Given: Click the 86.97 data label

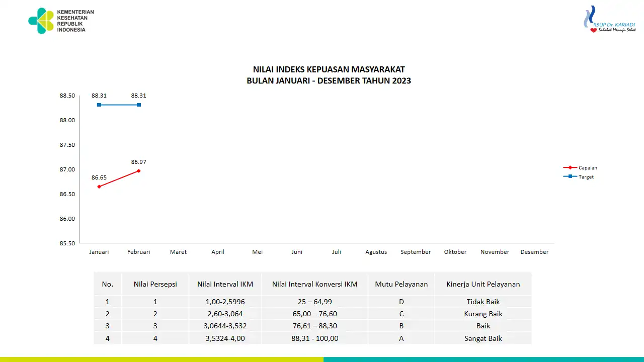Looking at the screenshot, I should [139, 162].
